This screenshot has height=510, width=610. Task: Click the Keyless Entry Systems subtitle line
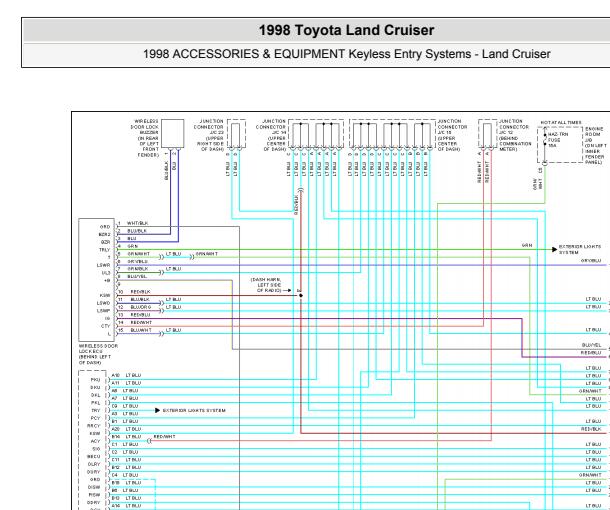[x=346, y=54]
